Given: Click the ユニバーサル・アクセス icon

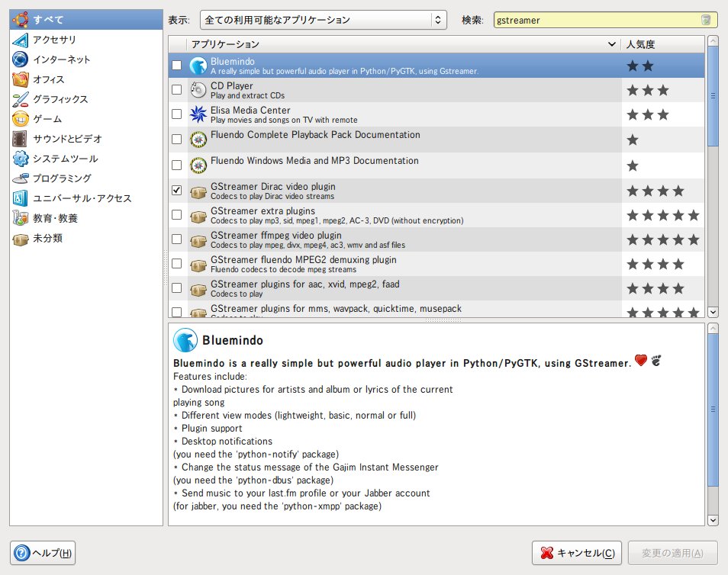Looking at the screenshot, I should [21, 198].
